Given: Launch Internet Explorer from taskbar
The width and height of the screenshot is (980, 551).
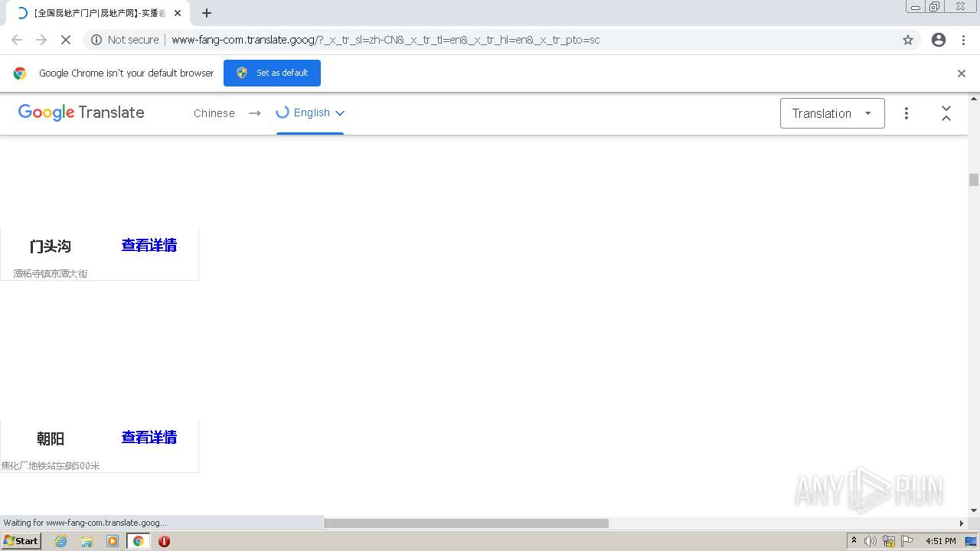Looking at the screenshot, I should coord(61,541).
